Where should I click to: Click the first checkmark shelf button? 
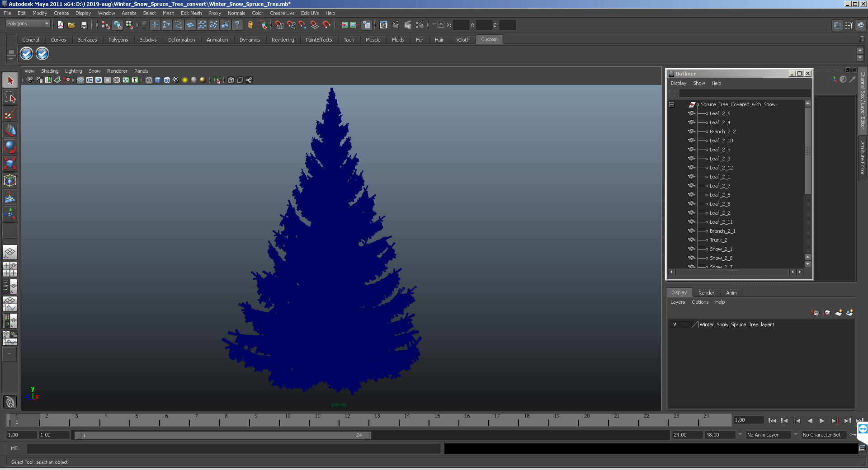point(27,54)
